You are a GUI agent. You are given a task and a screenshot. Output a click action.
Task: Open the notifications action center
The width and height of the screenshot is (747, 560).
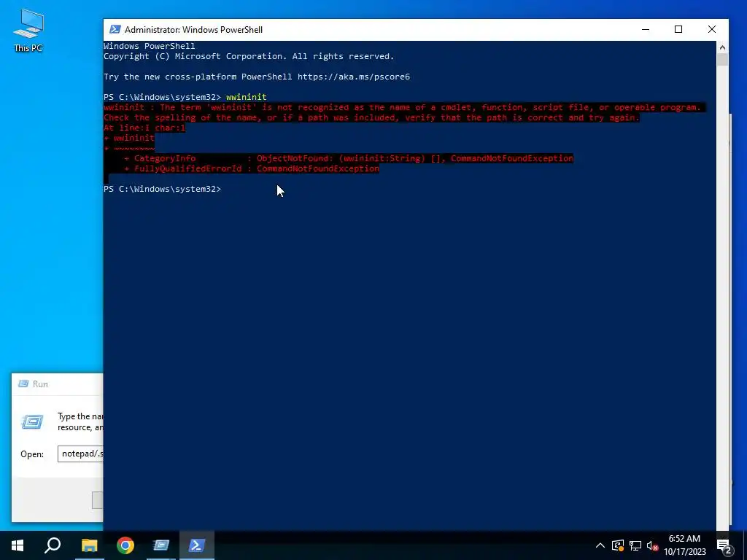724,545
